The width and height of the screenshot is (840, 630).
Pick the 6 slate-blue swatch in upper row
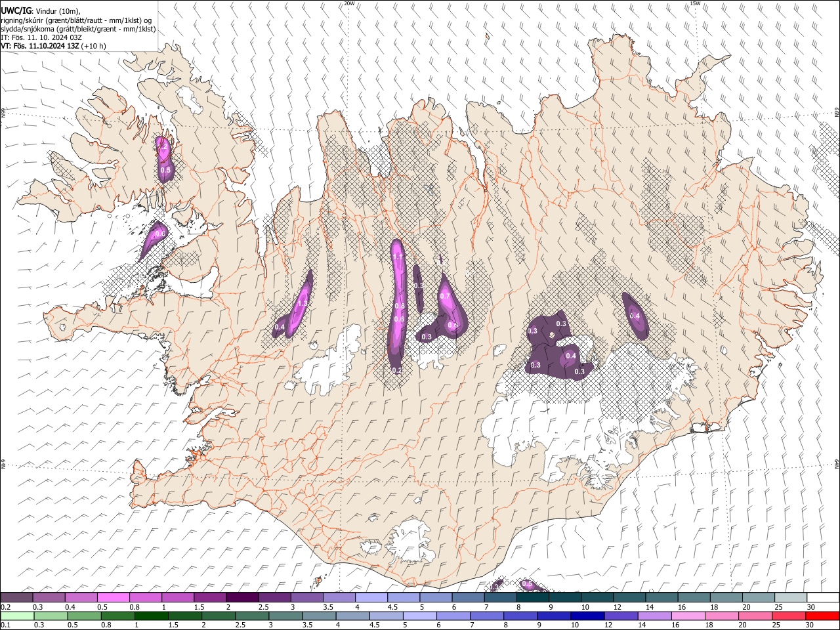click(467, 598)
